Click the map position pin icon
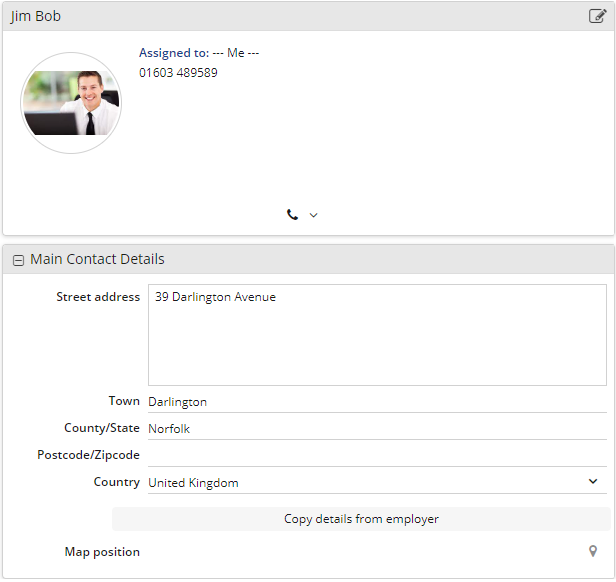 point(593,552)
